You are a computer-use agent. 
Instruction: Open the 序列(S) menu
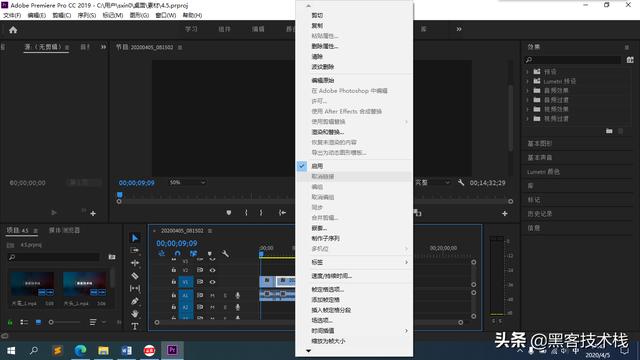pyautogui.click(x=87, y=15)
